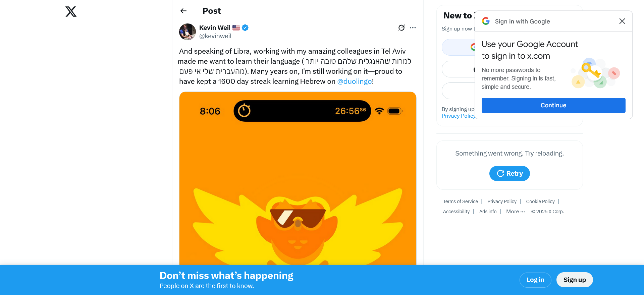The image size is (644, 295).
Task: Click Sign up on the bottom banner
Action: (x=575, y=280)
